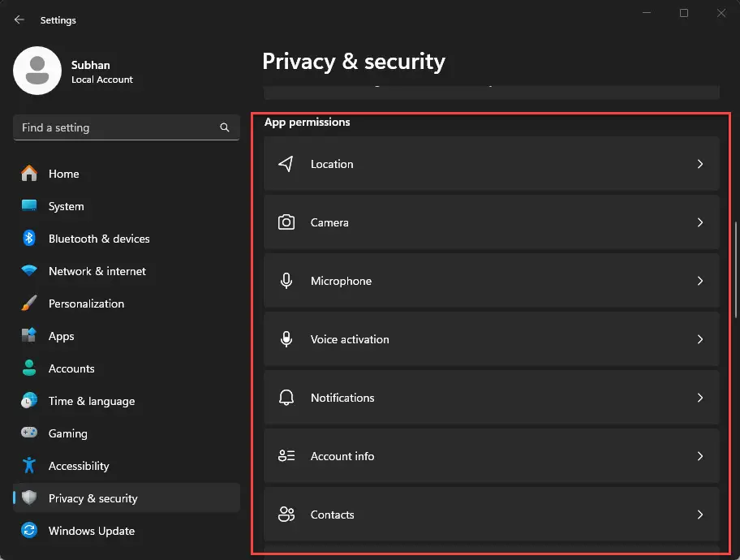This screenshot has height=560, width=740.
Task: Expand the Camera permission chevron
Action: click(x=700, y=222)
